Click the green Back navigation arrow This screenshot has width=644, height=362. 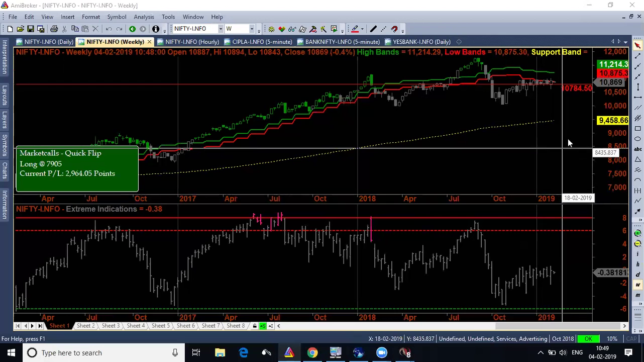(x=132, y=29)
